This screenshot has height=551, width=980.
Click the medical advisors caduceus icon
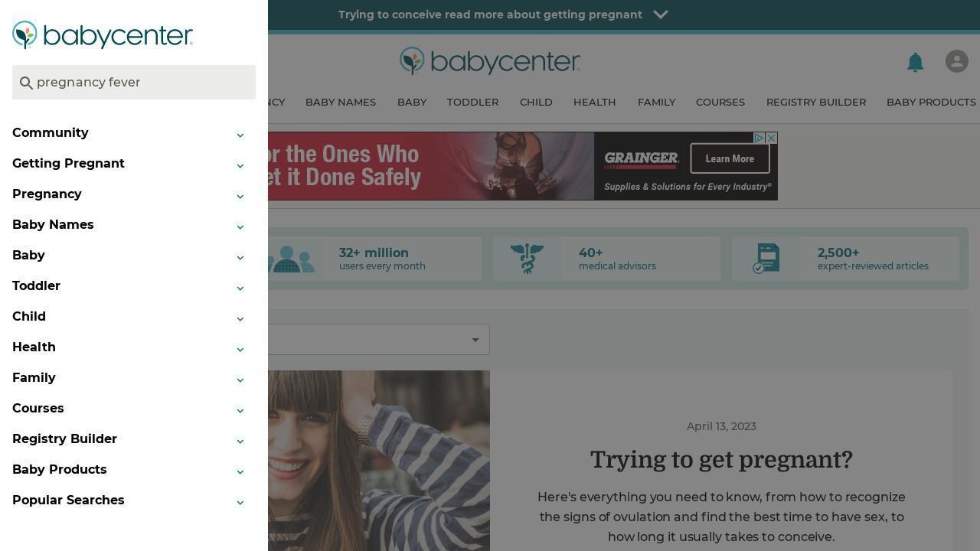pyautogui.click(x=527, y=259)
